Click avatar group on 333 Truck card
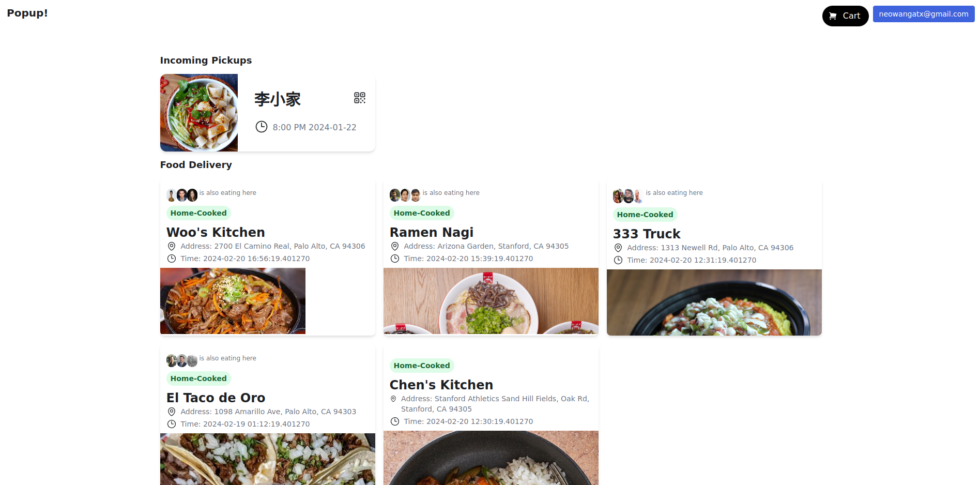Viewport: 980px width, 485px height. (x=629, y=196)
